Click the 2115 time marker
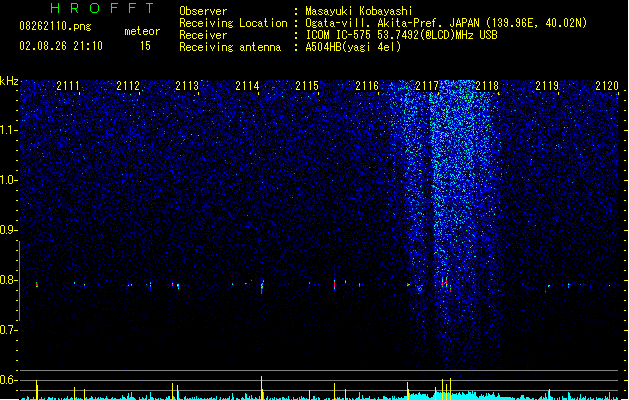629x400 pixels. pyautogui.click(x=307, y=86)
